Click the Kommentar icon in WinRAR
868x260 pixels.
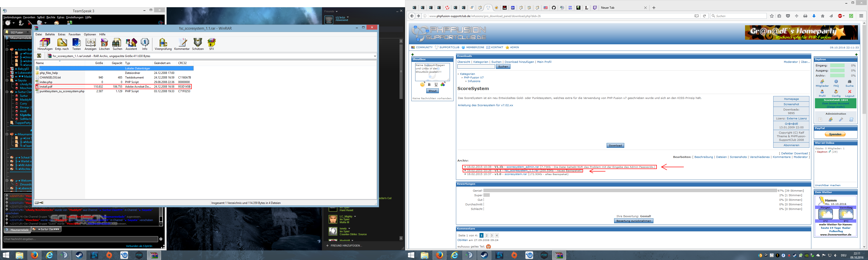tap(182, 44)
